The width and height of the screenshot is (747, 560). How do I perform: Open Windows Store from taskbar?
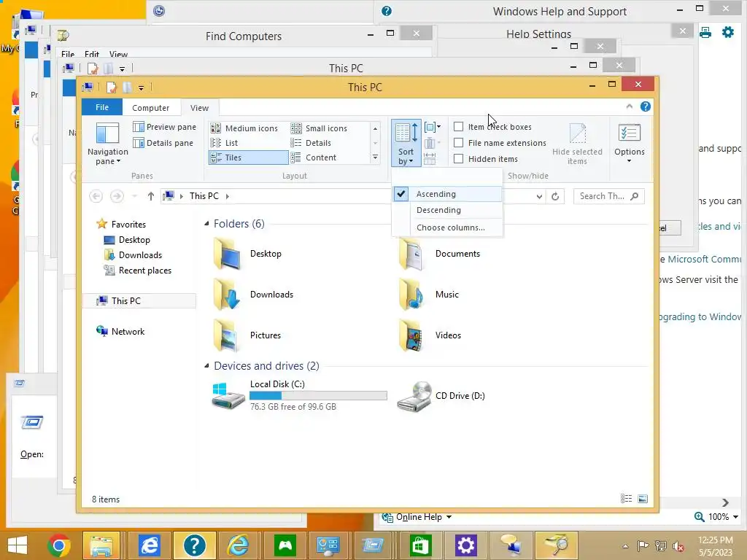(419, 545)
